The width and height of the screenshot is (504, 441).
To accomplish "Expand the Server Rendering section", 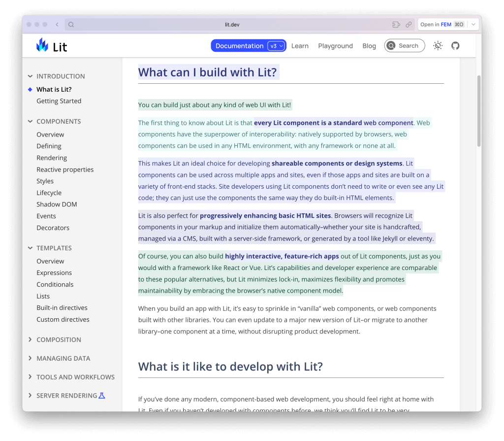I will (66, 396).
